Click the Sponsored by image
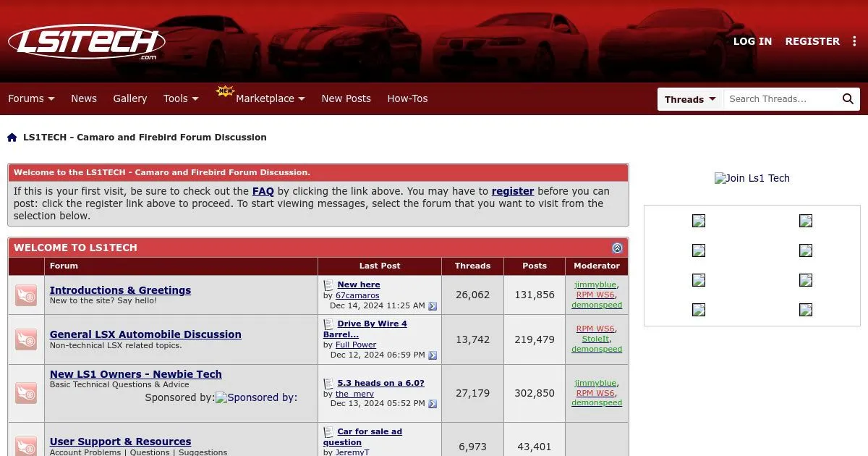 tap(256, 397)
